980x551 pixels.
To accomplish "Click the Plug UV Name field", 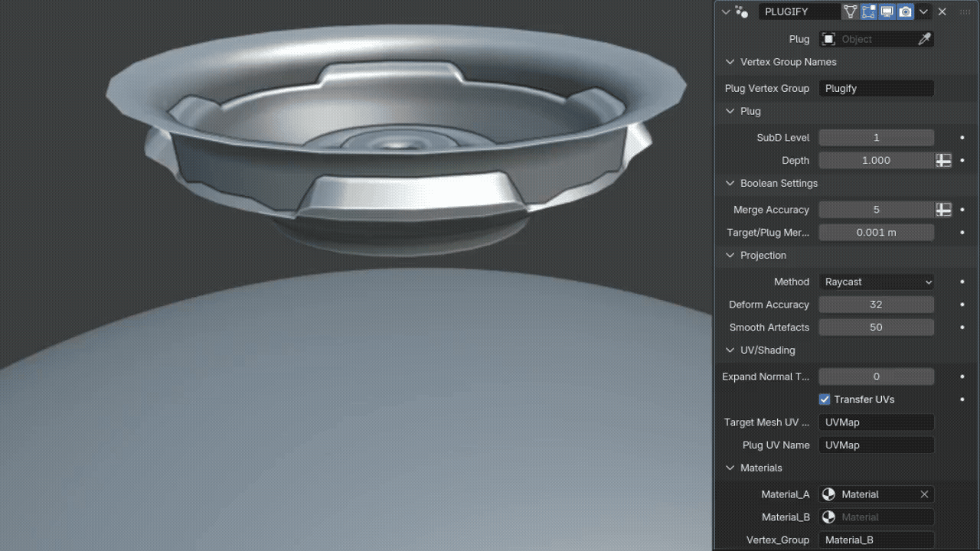I will pos(876,445).
